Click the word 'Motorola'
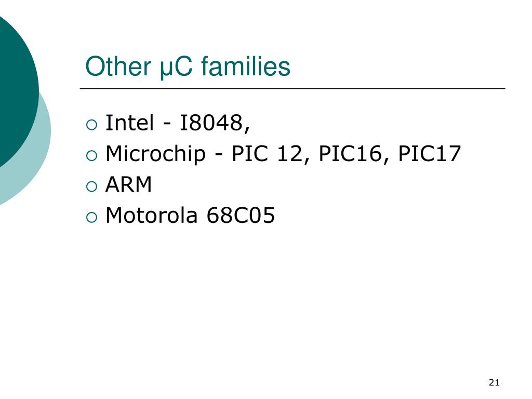 pyautogui.click(x=151, y=215)
